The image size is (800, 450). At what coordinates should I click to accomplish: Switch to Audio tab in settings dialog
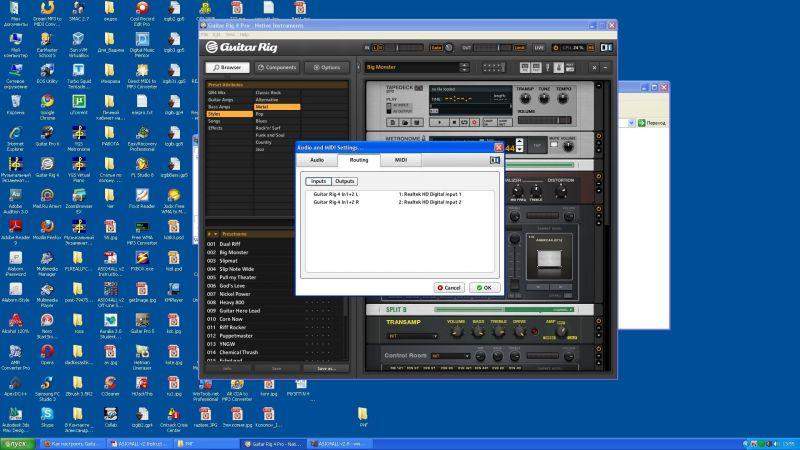pyautogui.click(x=317, y=160)
